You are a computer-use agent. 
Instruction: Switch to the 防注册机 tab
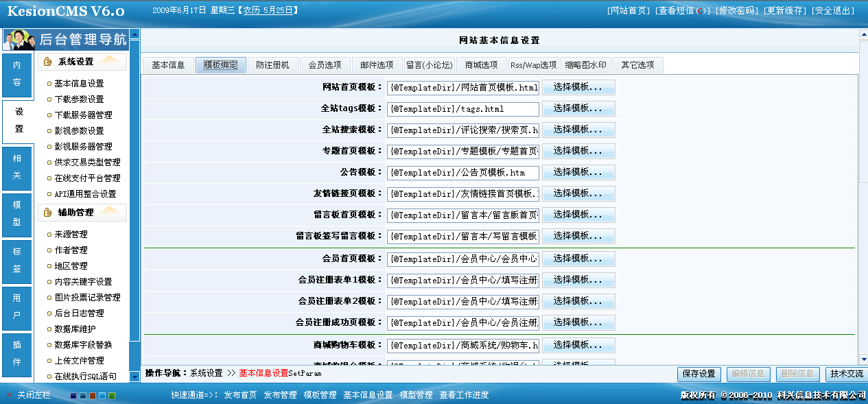click(272, 65)
